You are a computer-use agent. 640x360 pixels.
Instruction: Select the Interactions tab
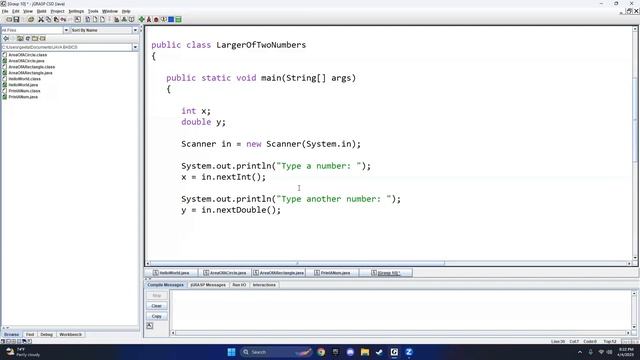pos(264,285)
